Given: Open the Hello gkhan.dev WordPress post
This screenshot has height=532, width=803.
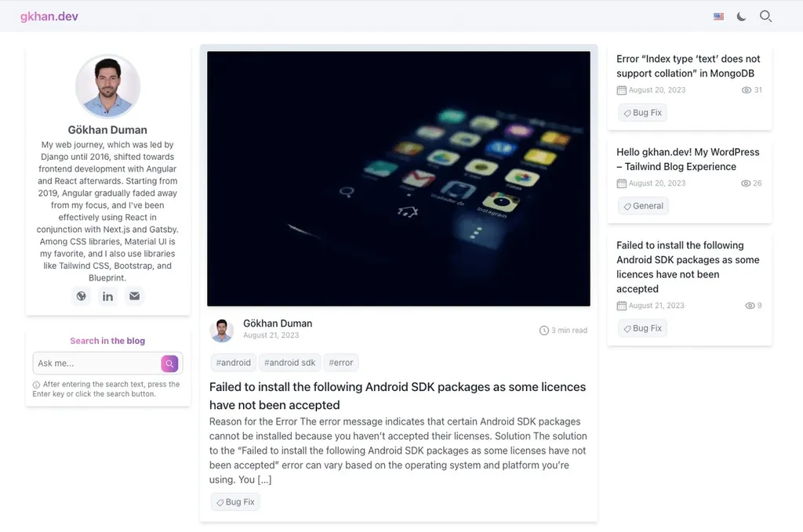Looking at the screenshot, I should click(688, 159).
